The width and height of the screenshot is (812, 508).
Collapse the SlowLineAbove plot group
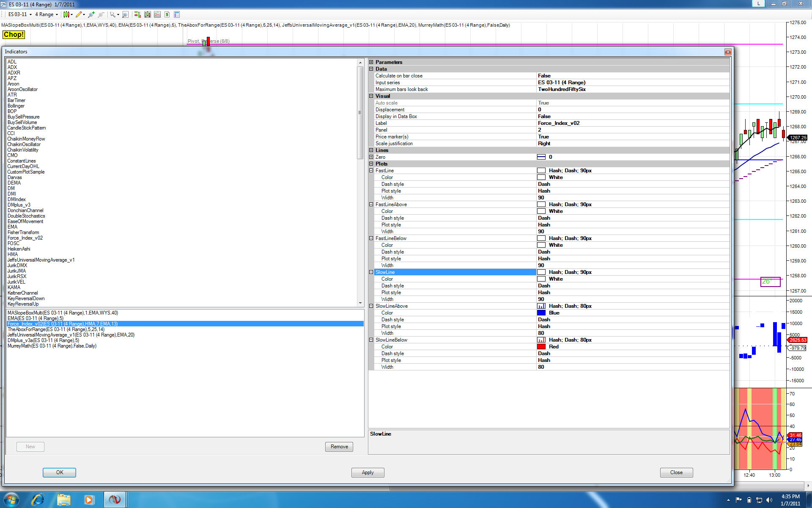371,306
